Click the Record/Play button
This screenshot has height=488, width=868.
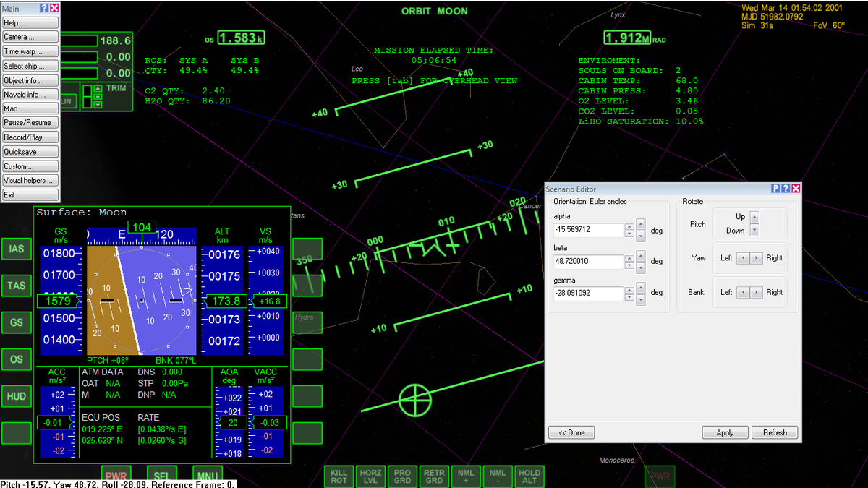pos(30,137)
